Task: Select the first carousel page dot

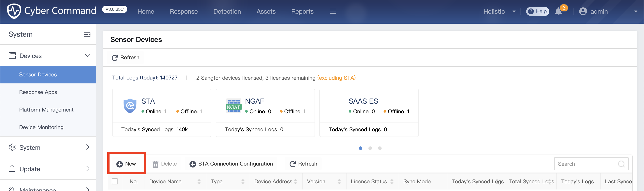Action: [361, 148]
